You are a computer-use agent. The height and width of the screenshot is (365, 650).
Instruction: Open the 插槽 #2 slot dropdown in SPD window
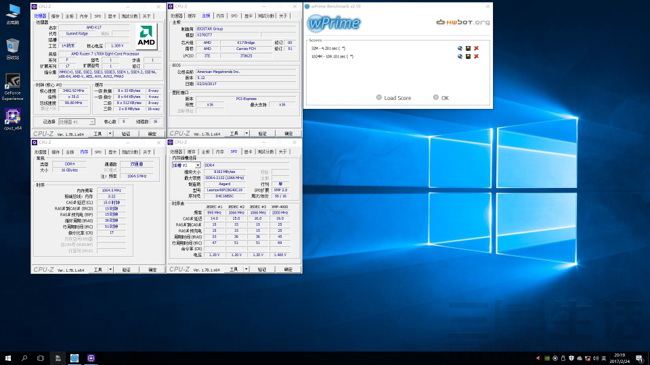(186, 165)
